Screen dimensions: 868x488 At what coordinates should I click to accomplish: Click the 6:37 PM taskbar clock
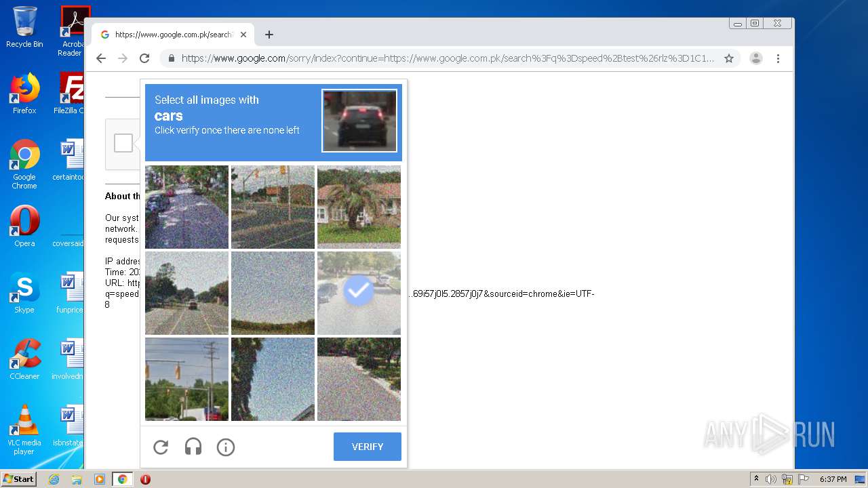[x=833, y=479]
